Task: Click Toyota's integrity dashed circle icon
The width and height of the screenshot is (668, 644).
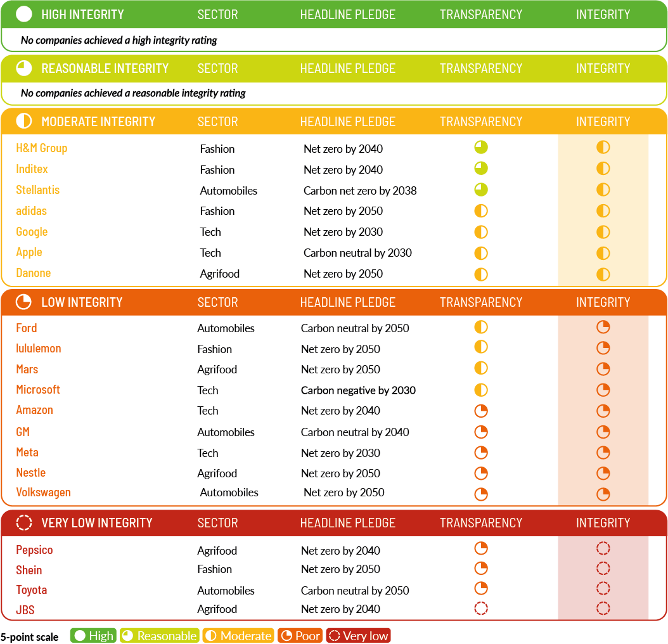Action: [x=603, y=589]
